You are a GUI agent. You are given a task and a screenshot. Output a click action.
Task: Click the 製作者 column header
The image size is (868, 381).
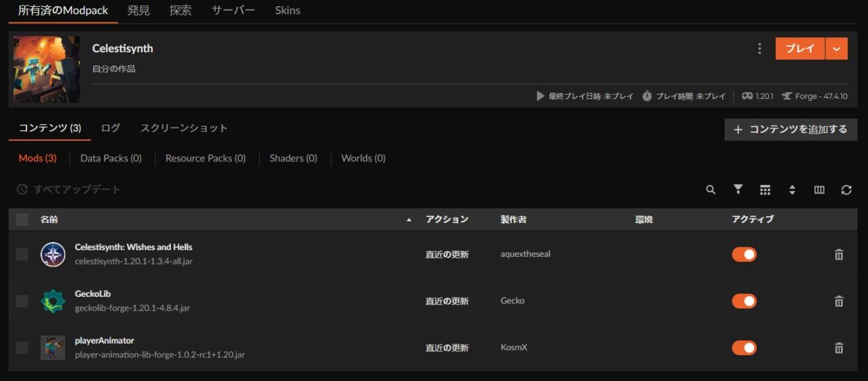click(x=513, y=220)
